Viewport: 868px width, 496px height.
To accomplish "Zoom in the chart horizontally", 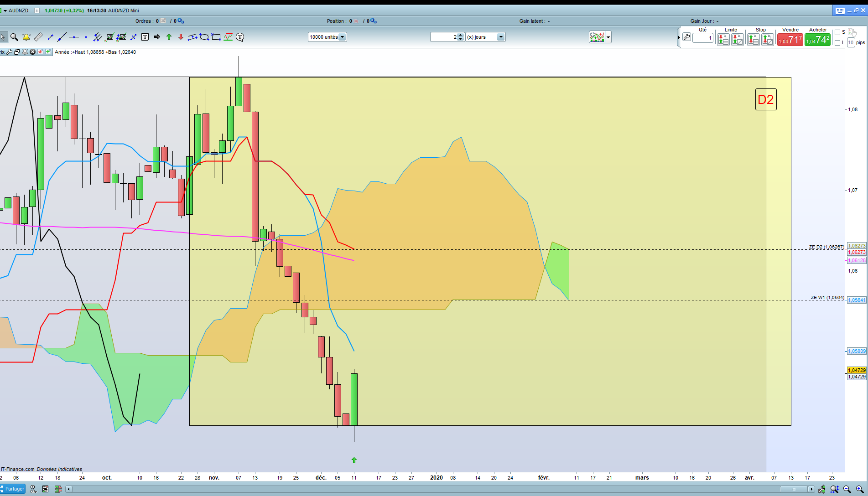I will [860, 489].
